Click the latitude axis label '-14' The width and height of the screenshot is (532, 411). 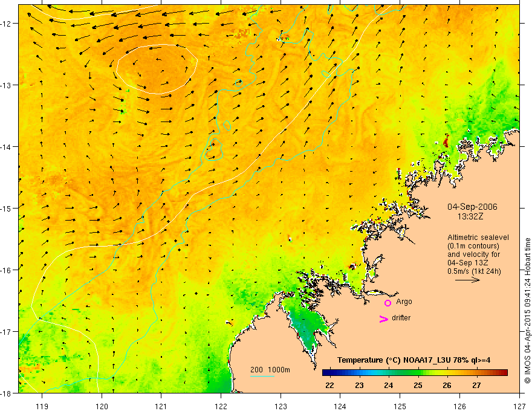click(x=7, y=147)
